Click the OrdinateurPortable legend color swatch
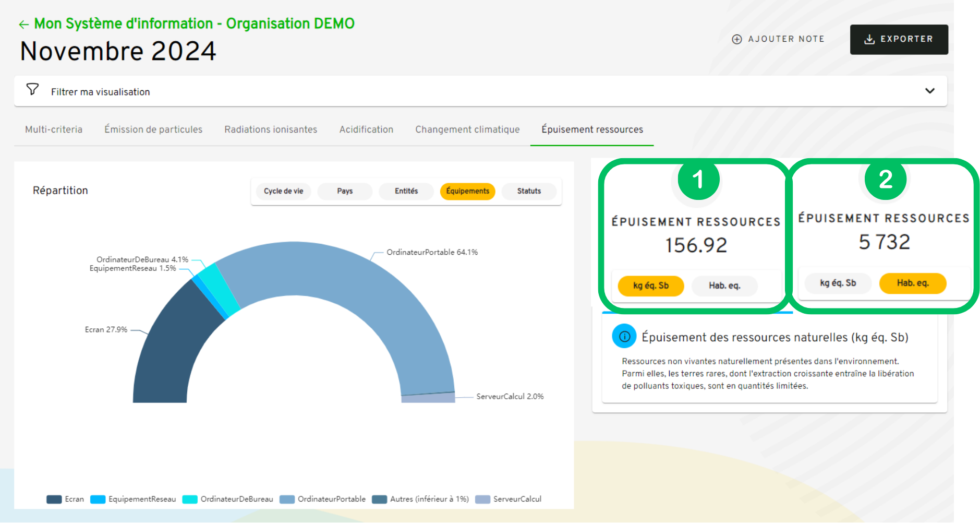Screen dimensions: 980x523 point(287,500)
